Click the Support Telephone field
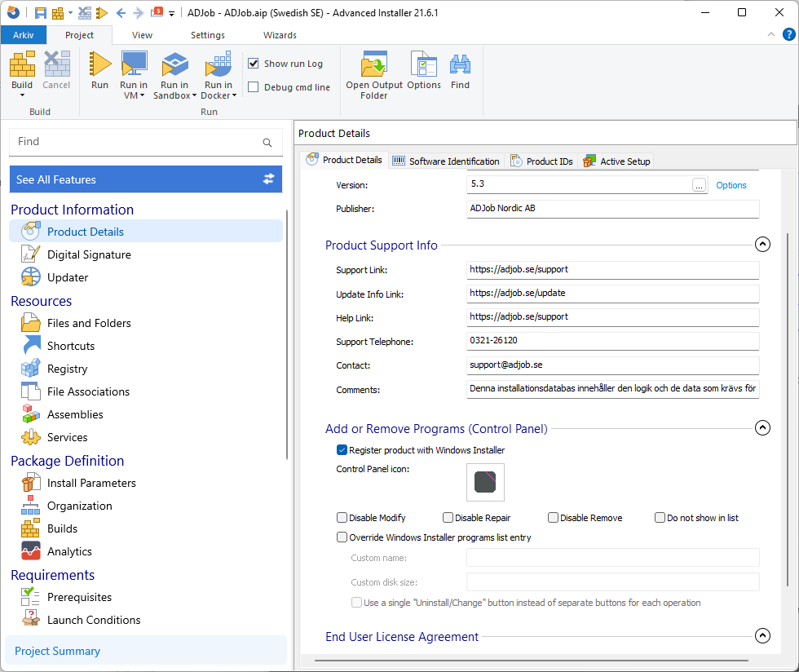 [613, 341]
